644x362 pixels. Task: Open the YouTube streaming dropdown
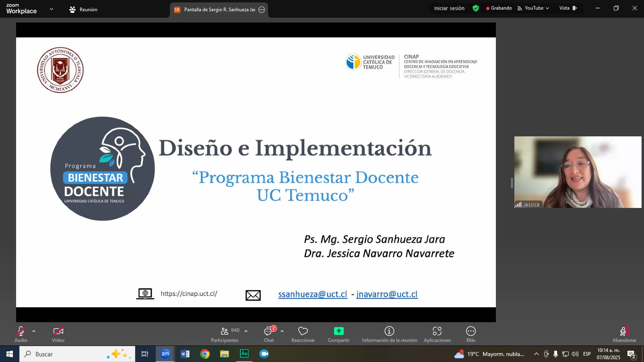point(534,8)
